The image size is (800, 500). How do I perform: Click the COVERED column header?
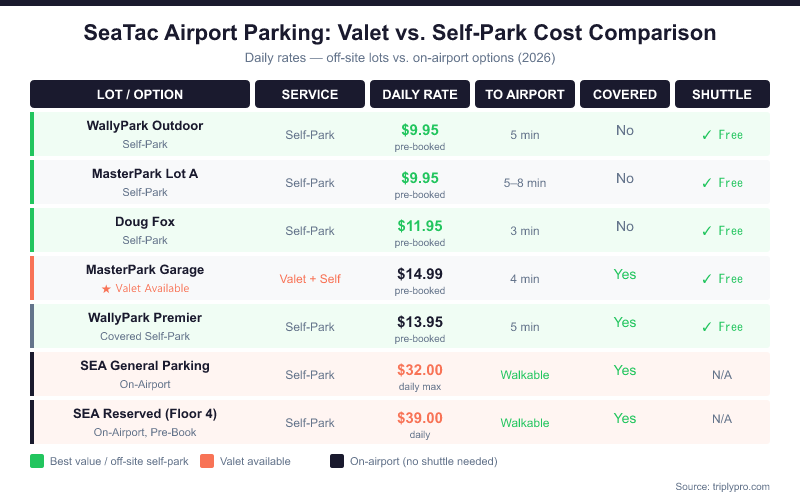tap(625, 95)
